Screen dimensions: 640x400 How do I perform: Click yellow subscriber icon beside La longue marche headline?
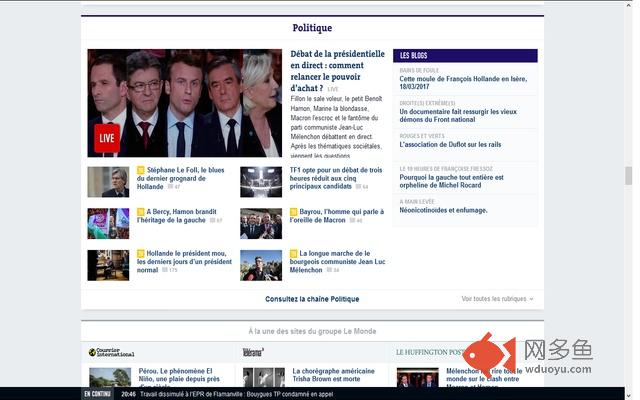click(x=293, y=253)
